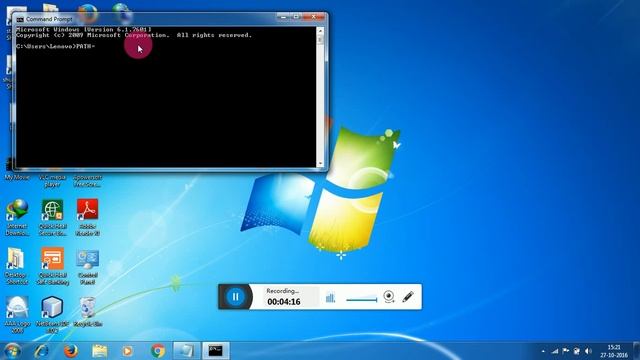The image size is (640, 360).
Task: Open the Action Center flag icon
Action: coord(565,351)
